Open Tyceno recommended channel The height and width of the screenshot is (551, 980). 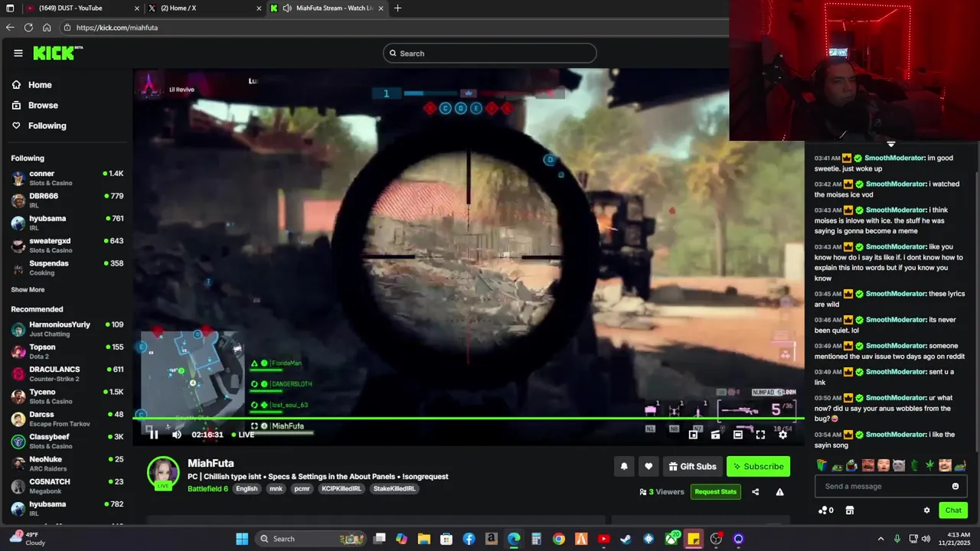pos(67,396)
